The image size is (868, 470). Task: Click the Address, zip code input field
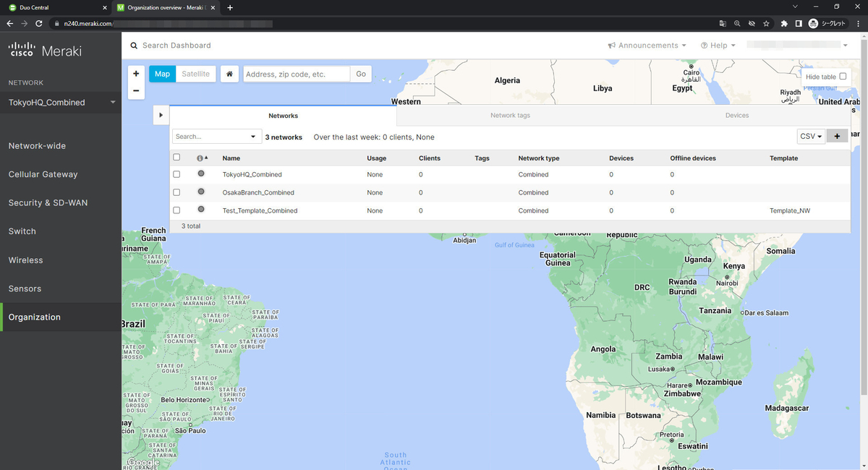297,74
